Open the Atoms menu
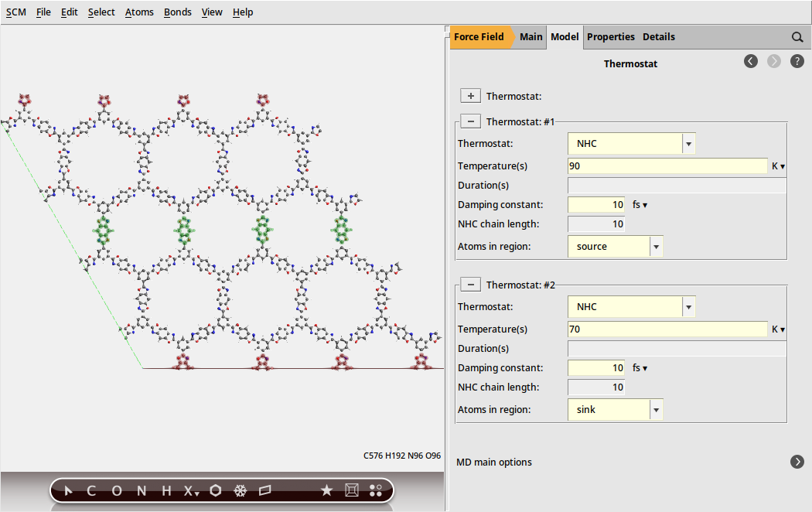The image size is (812, 512). 139,12
